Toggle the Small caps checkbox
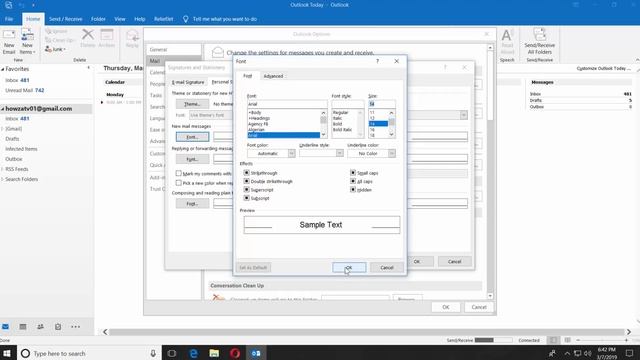Image resolution: width=640 pixels, height=360 pixels. pos(353,173)
